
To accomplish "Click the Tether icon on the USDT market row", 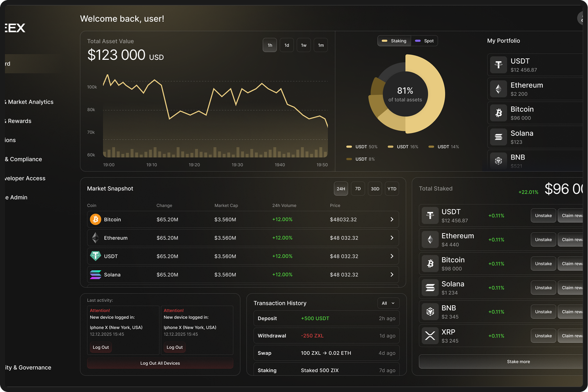I will tap(95, 256).
